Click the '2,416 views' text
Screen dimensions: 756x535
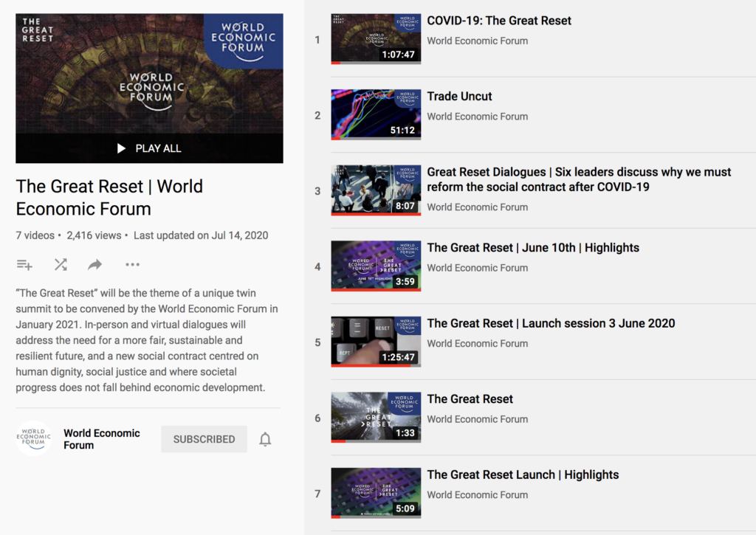click(x=94, y=235)
